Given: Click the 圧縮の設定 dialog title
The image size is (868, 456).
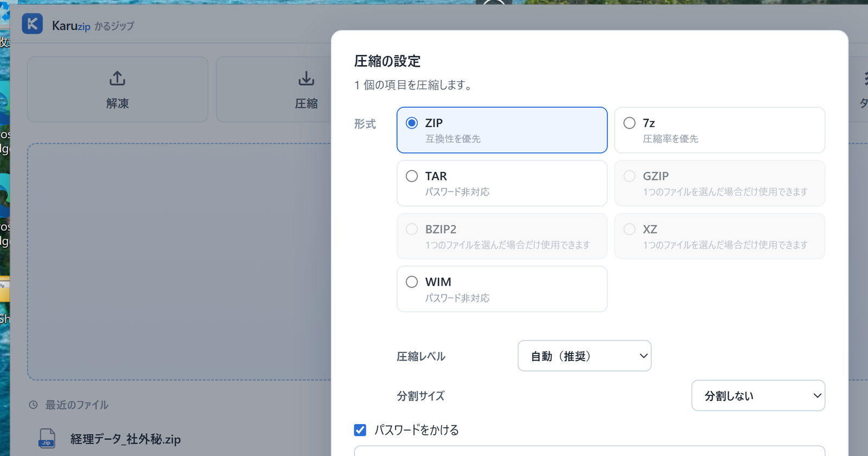Looking at the screenshot, I should tap(387, 61).
